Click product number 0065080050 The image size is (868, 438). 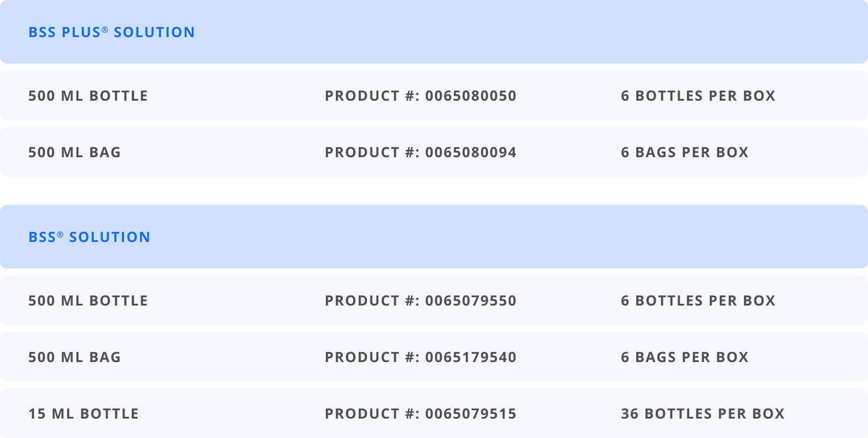coord(470,96)
